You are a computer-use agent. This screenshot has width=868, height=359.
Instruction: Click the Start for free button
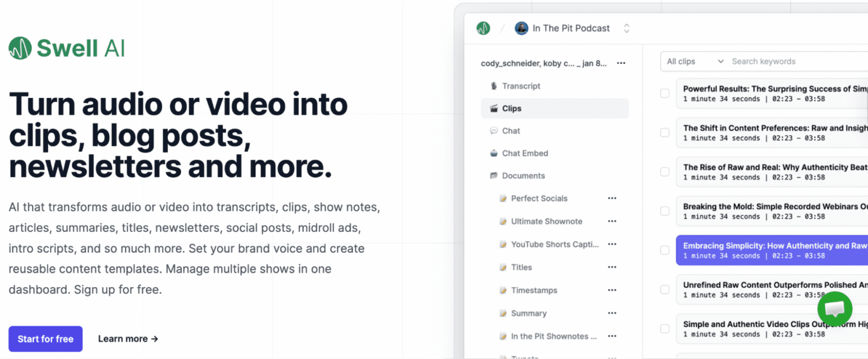click(45, 339)
